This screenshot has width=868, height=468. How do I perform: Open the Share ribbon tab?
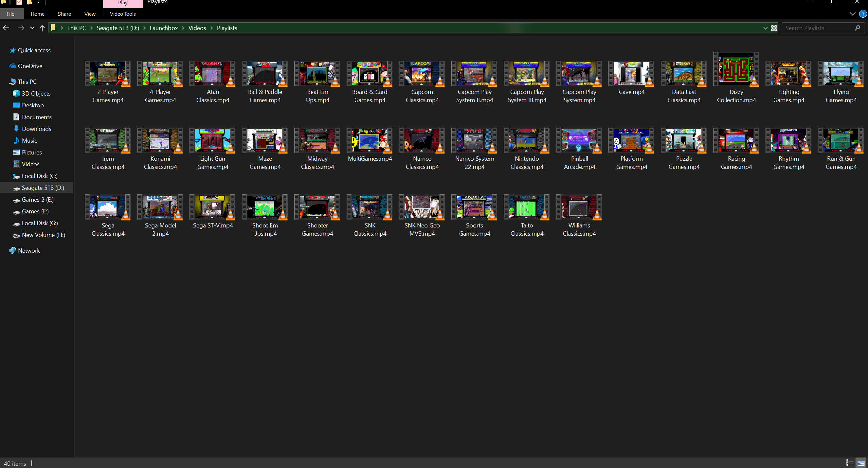pos(64,14)
